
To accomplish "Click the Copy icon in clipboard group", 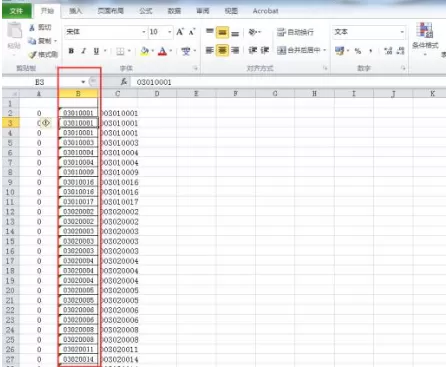I will tap(32, 41).
